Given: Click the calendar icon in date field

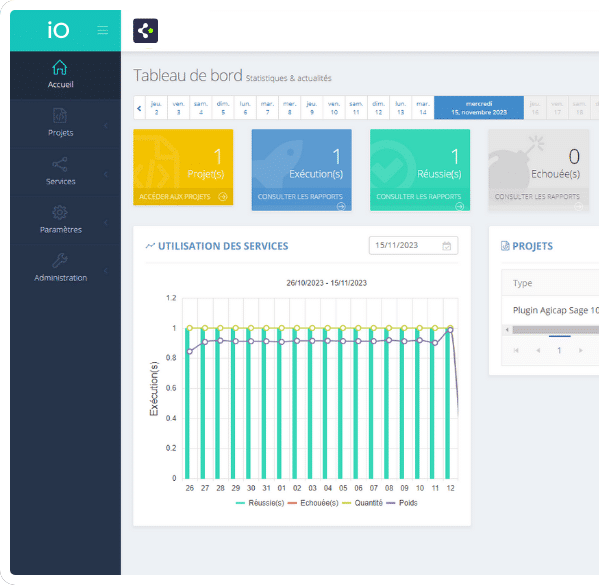Looking at the screenshot, I should pyautogui.click(x=446, y=246).
